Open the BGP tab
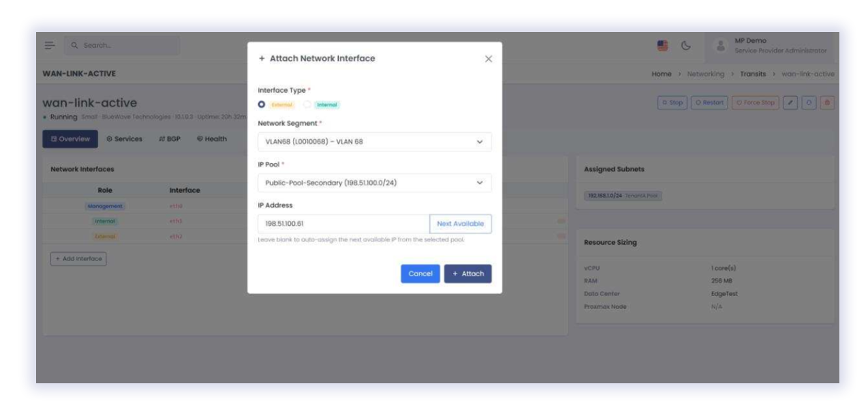This screenshot has width=868, height=416. [170, 139]
